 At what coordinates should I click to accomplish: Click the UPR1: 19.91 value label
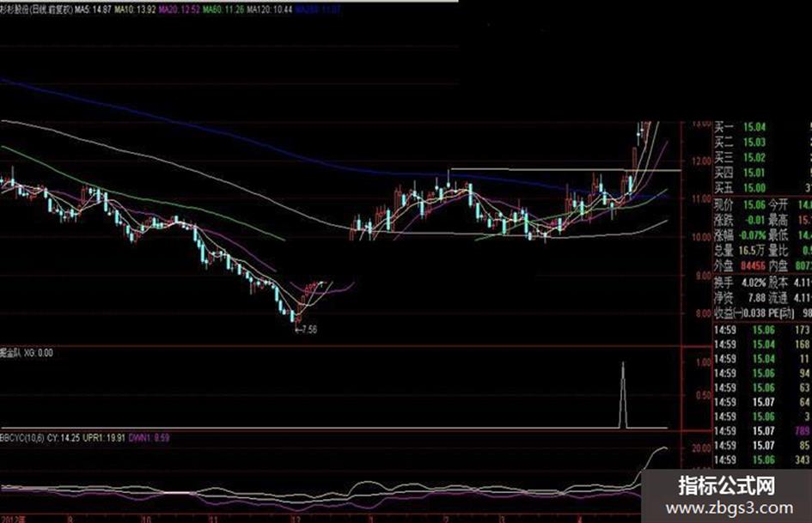(x=104, y=438)
